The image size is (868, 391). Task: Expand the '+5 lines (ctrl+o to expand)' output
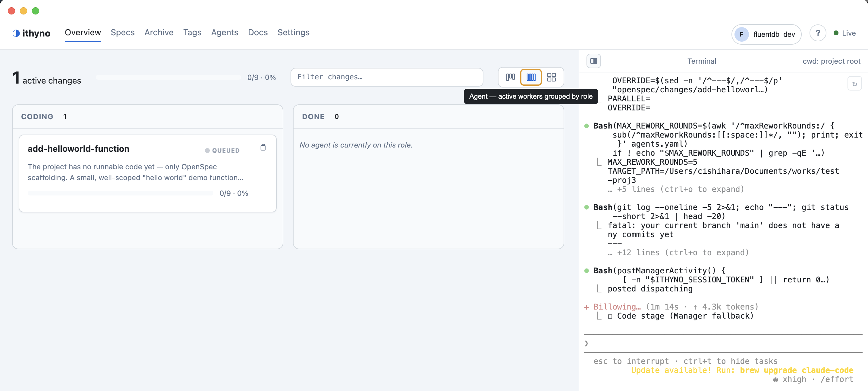click(676, 189)
